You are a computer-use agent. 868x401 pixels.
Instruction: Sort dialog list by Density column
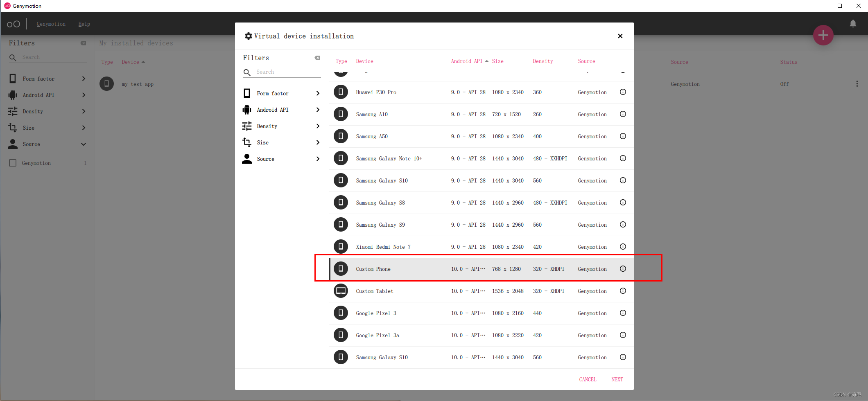pos(542,61)
